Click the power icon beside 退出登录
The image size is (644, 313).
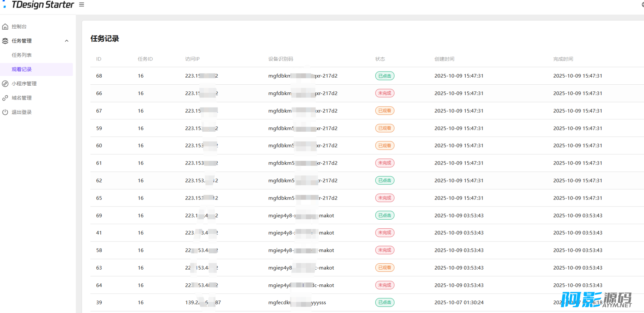pyautogui.click(x=5, y=112)
